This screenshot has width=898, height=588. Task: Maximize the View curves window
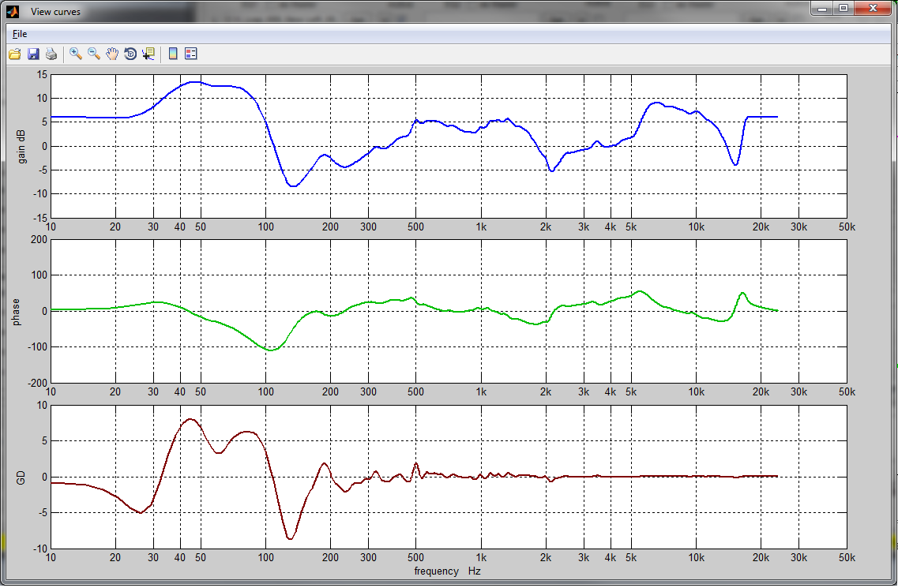(x=844, y=9)
